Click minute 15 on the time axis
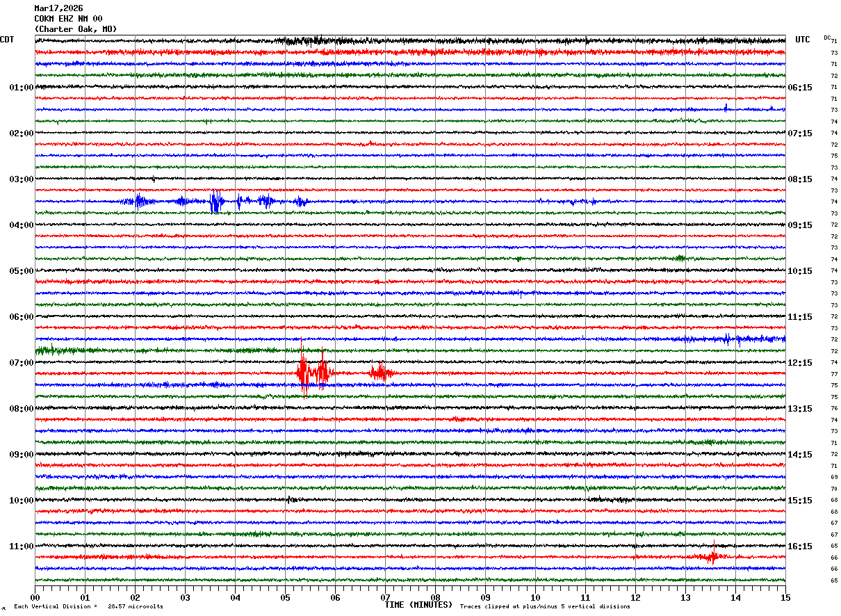This screenshot has height=616, width=841. (785, 597)
